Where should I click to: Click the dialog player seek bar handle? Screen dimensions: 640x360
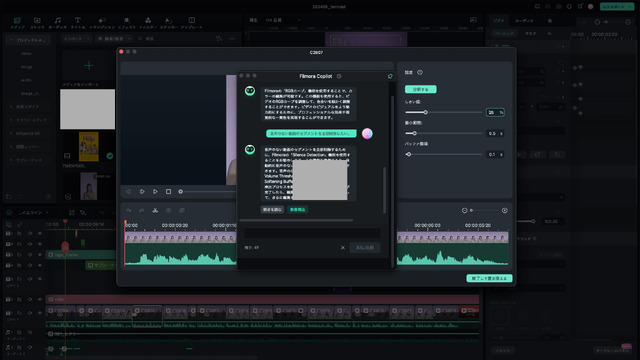pyautogui.click(x=180, y=191)
